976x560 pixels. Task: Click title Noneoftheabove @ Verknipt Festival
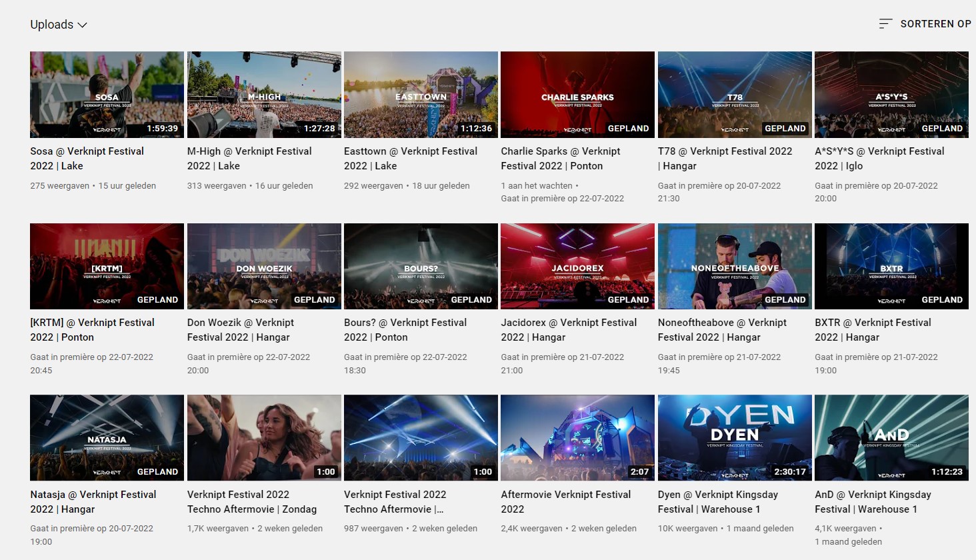point(722,330)
